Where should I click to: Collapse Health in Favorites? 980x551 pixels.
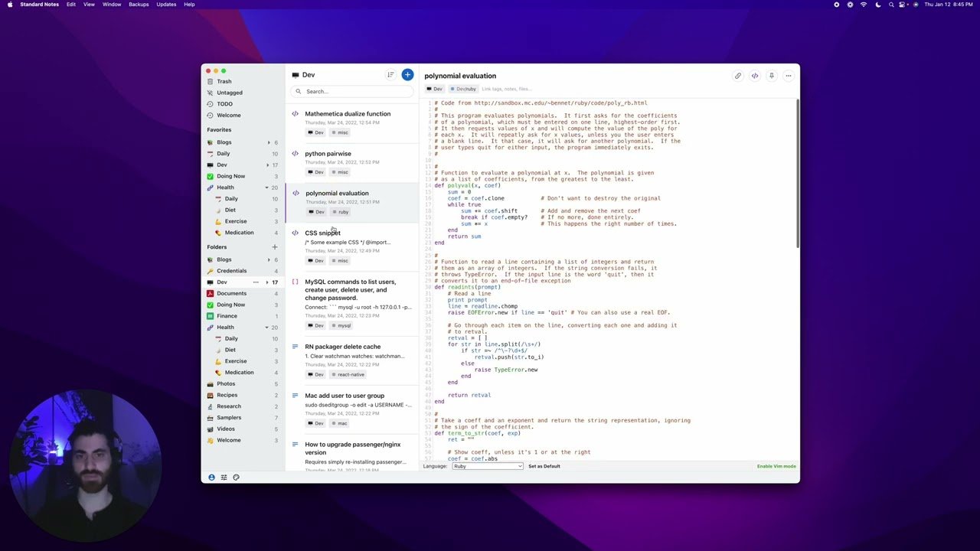(x=267, y=187)
